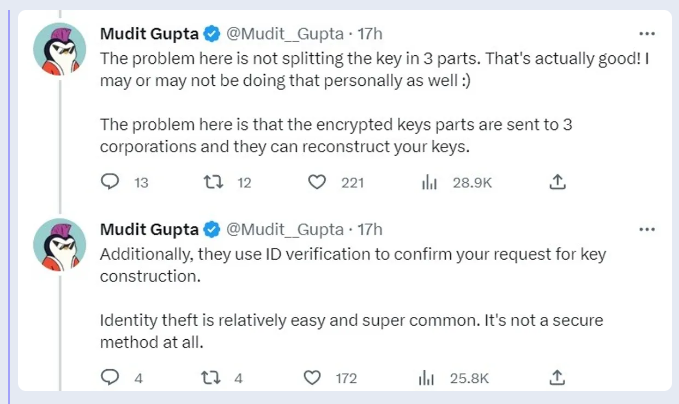The height and width of the screenshot is (404, 679).
Task: Share the second tweet about ID verification
Action: click(x=557, y=378)
